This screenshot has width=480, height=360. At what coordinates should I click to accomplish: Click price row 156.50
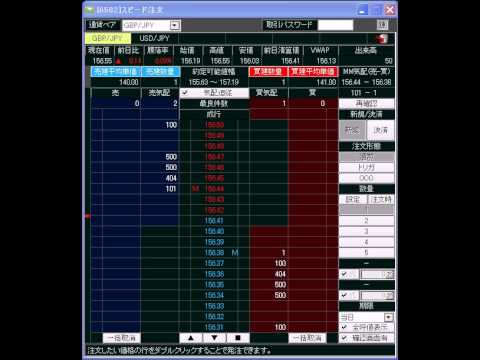coord(214,125)
